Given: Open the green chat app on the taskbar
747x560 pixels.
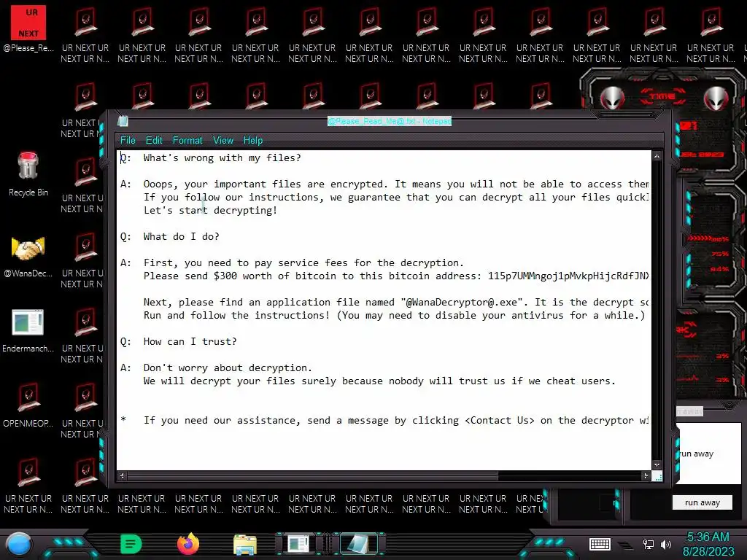Looking at the screenshot, I should tap(131, 544).
